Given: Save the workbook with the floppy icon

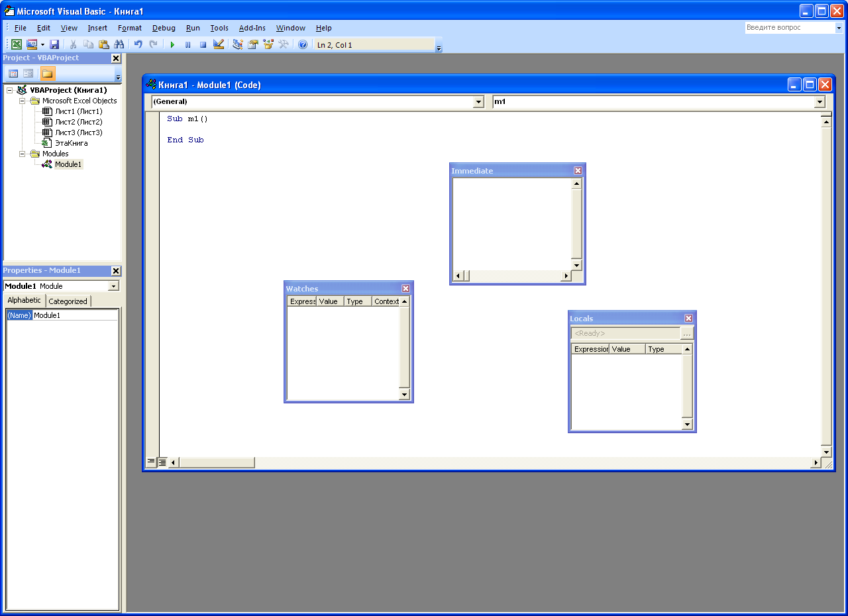Looking at the screenshot, I should [x=54, y=44].
